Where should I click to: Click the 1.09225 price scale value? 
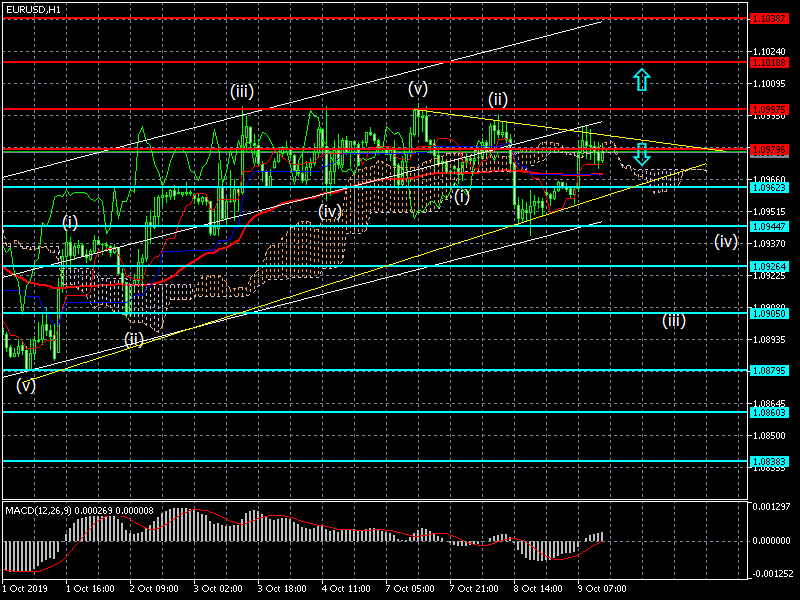769,276
